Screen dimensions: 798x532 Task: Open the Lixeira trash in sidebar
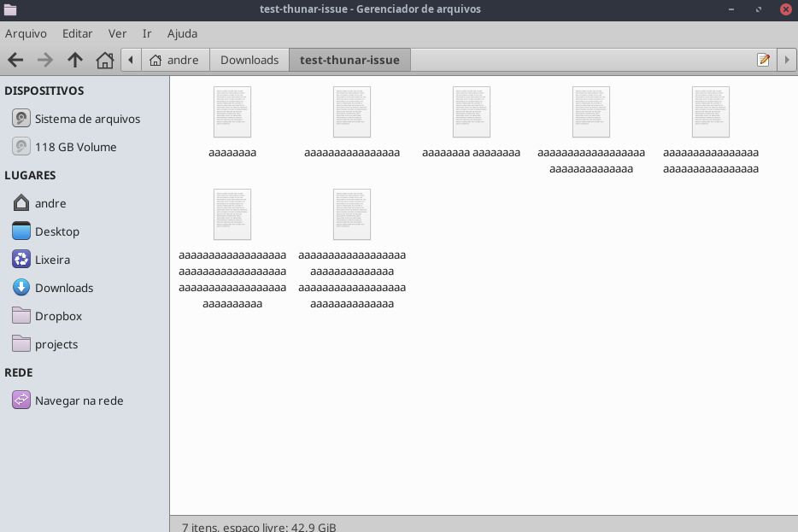click(52, 260)
